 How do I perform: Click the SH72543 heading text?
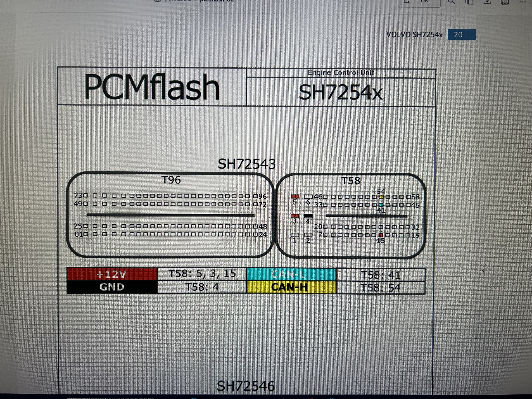(246, 164)
